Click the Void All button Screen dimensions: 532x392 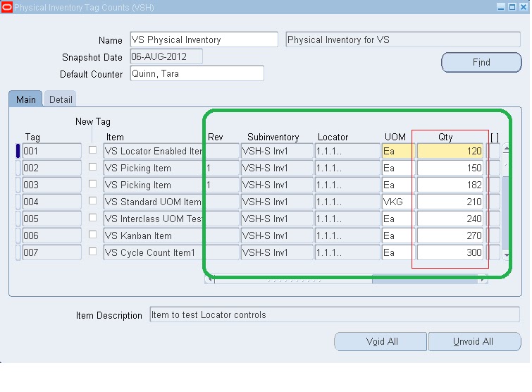[x=381, y=341]
